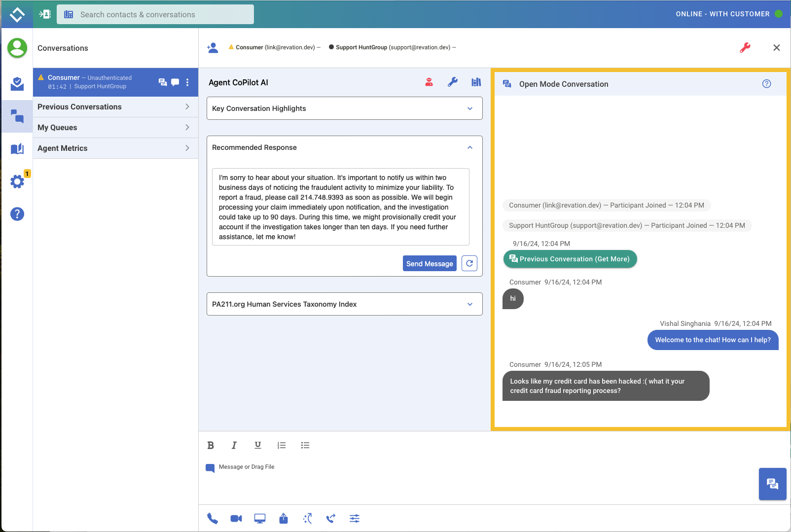The height and width of the screenshot is (532, 791).
Task: Expand Key Conversation Highlights section
Action: [344, 108]
